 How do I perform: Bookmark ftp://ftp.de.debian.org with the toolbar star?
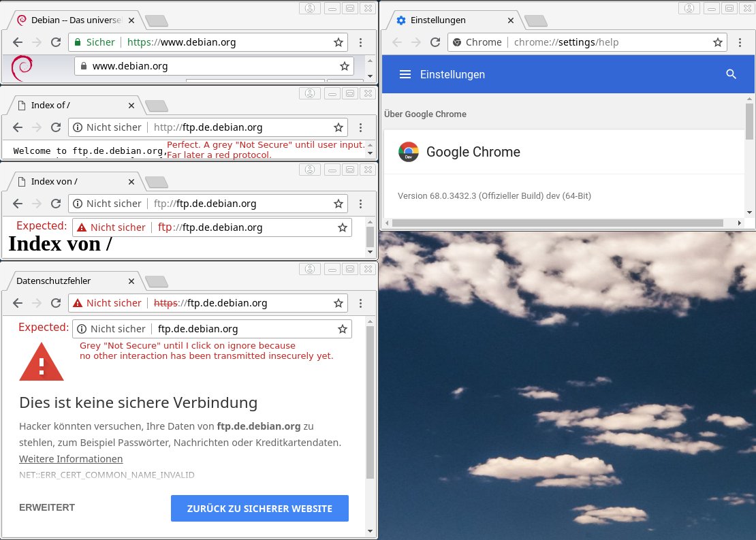[x=338, y=204]
